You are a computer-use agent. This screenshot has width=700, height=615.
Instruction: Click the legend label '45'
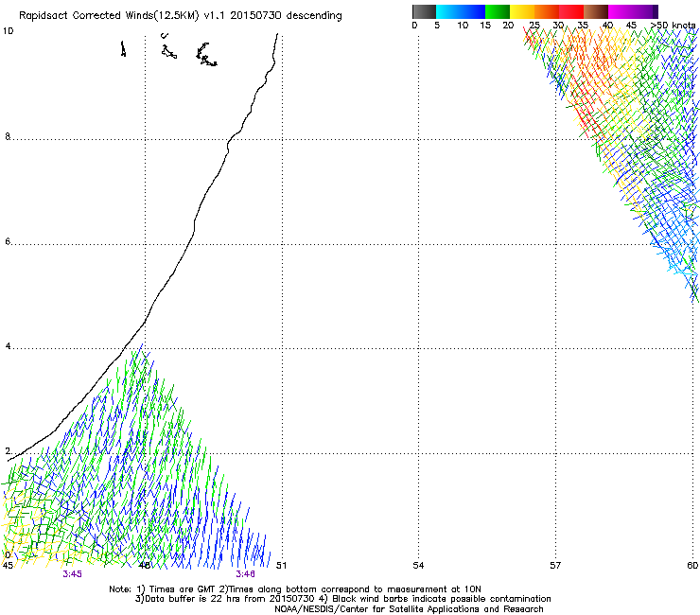coord(631,26)
